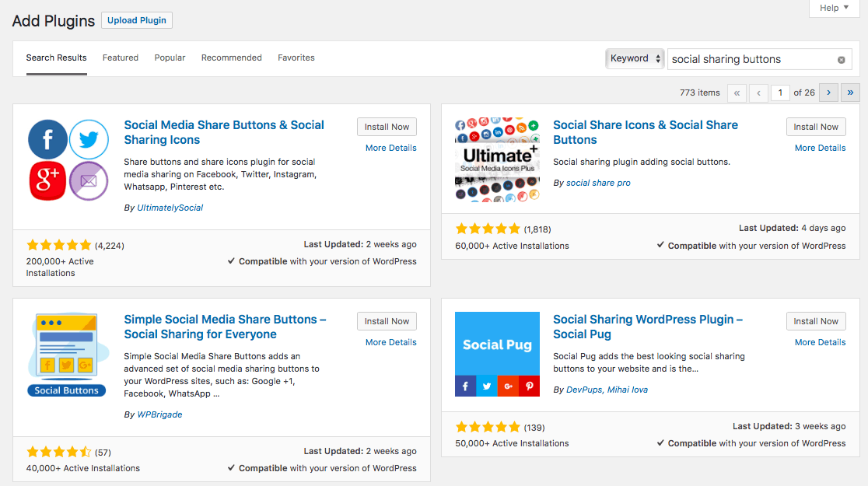Viewport: 868px width, 486px height.
Task: Click the star rating with 139 reviews
Action: click(488, 427)
